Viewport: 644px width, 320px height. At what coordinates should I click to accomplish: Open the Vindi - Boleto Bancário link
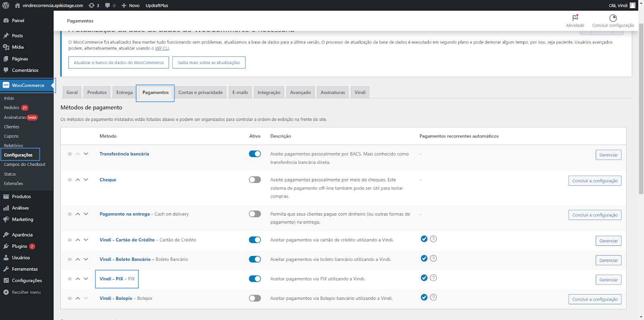tap(125, 260)
